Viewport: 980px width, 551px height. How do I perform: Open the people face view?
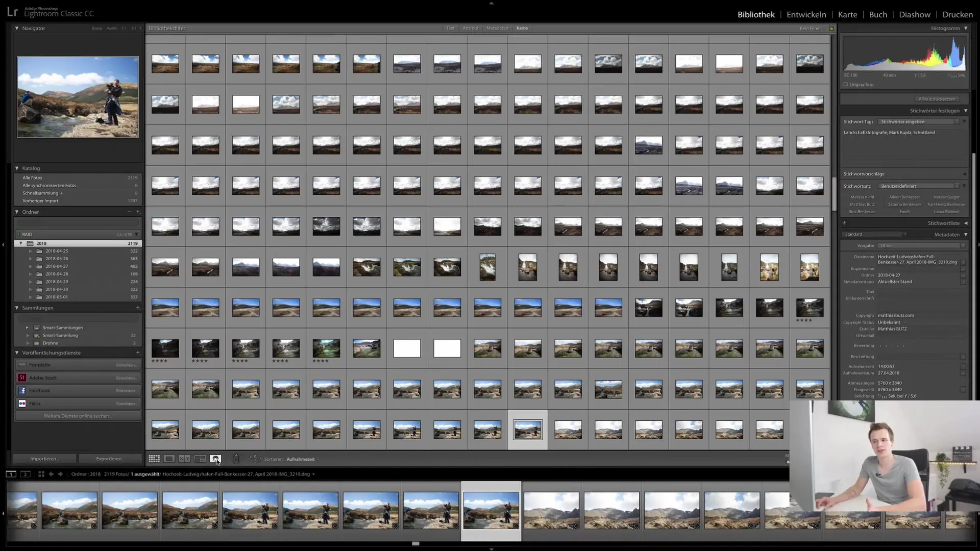point(215,459)
